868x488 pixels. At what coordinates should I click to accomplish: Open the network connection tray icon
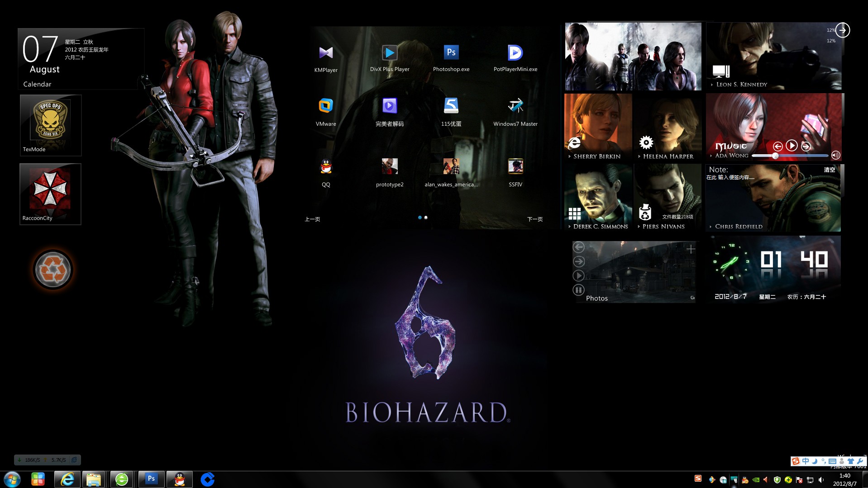810,480
